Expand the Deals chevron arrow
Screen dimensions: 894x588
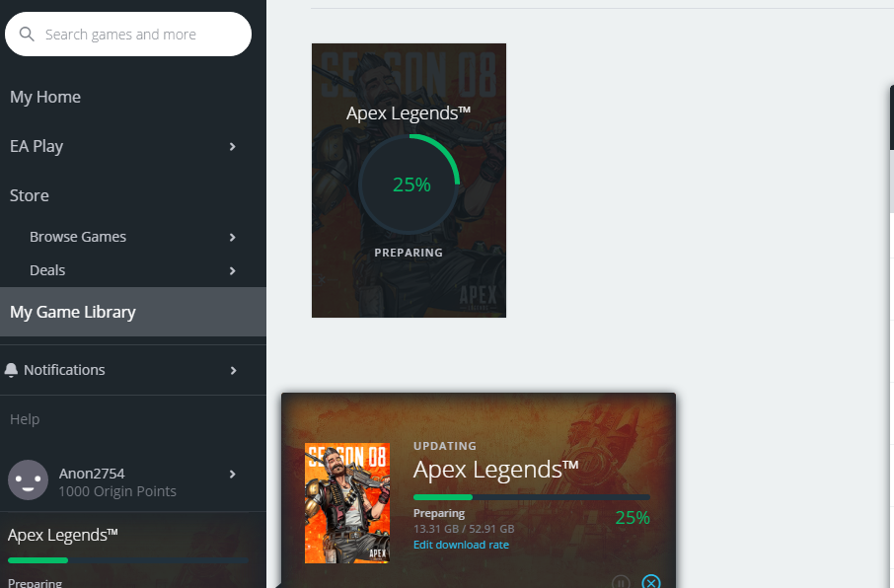pyautogui.click(x=232, y=271)
